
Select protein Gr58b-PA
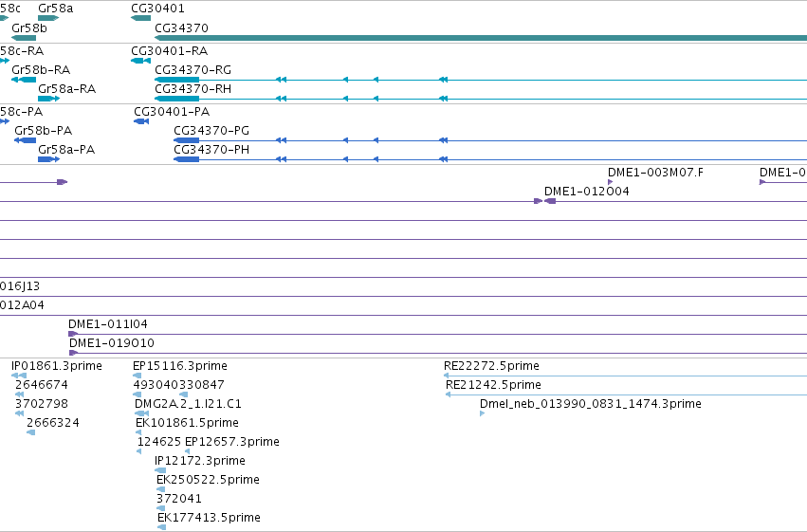[x=26, y=140]
